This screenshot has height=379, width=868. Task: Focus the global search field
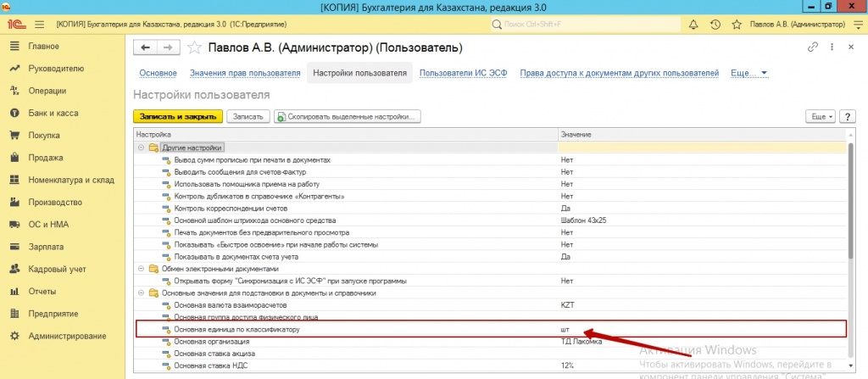pos(585,25)
